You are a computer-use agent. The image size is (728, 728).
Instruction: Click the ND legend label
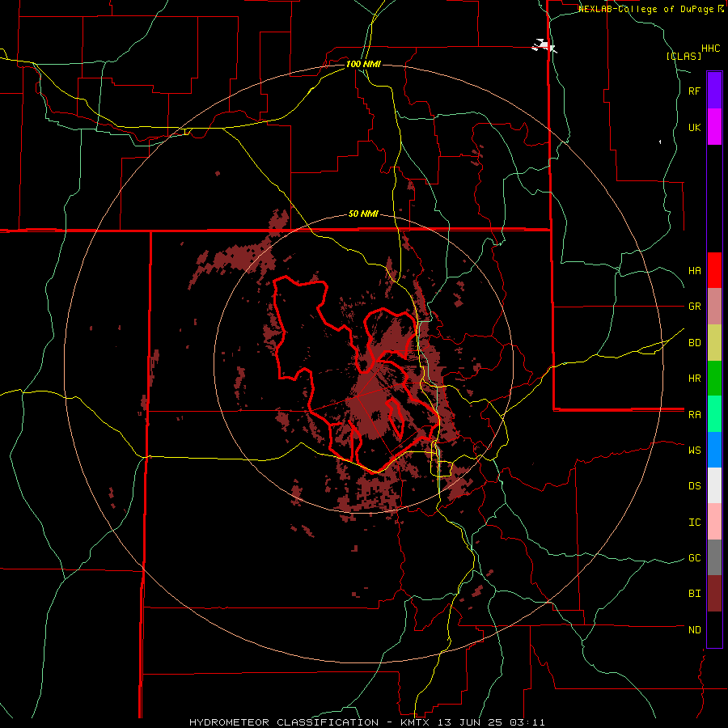coord(694,630)
